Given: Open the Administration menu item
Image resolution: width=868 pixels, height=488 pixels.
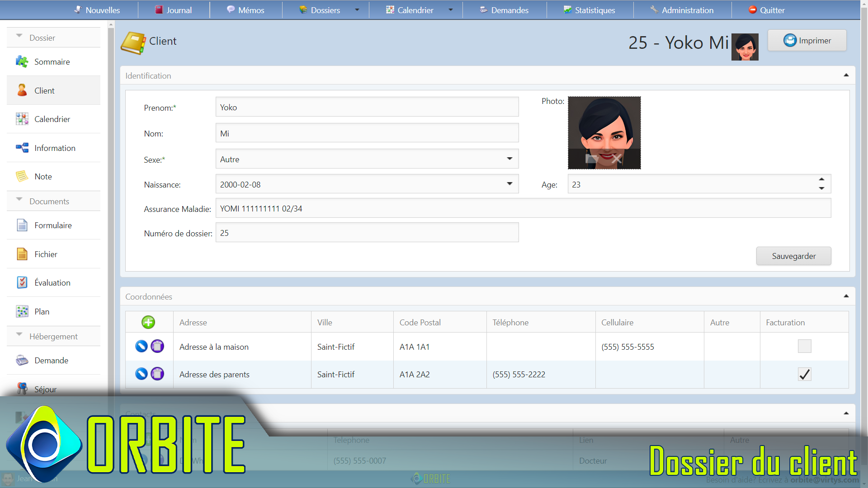Looking at the screenshot, I should pos(682,10).
